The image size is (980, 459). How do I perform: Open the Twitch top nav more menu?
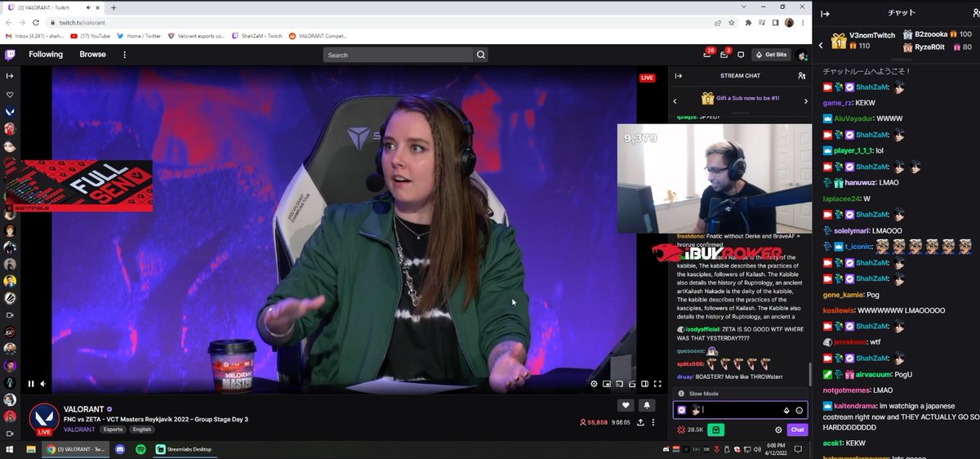[125, 55]
